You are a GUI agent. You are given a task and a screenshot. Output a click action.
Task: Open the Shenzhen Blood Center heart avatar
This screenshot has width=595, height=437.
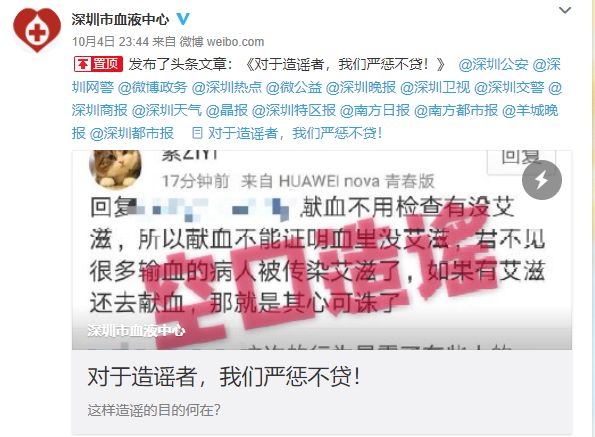37,30
